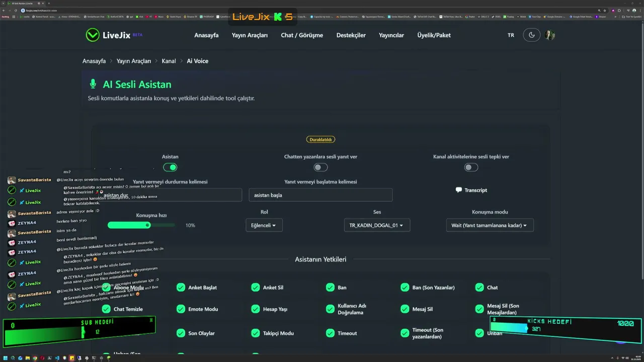Toggle the Asistan switch
This screenshot has width=644, height=362.
pyautogui.click(x=170, y=167)
